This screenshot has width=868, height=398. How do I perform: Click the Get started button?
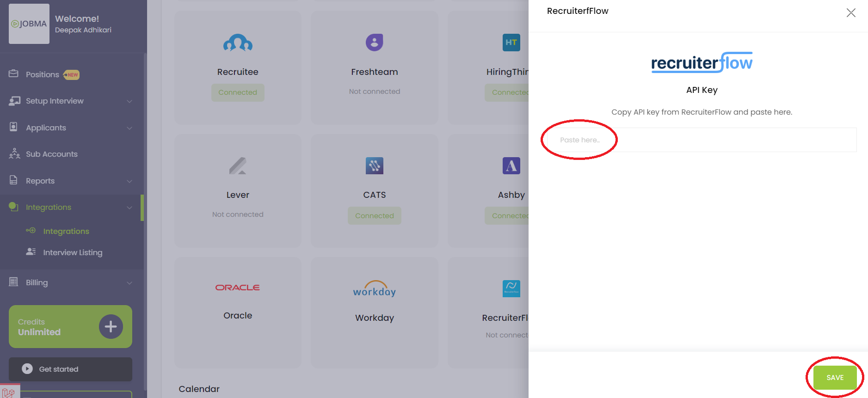(70, 369)
